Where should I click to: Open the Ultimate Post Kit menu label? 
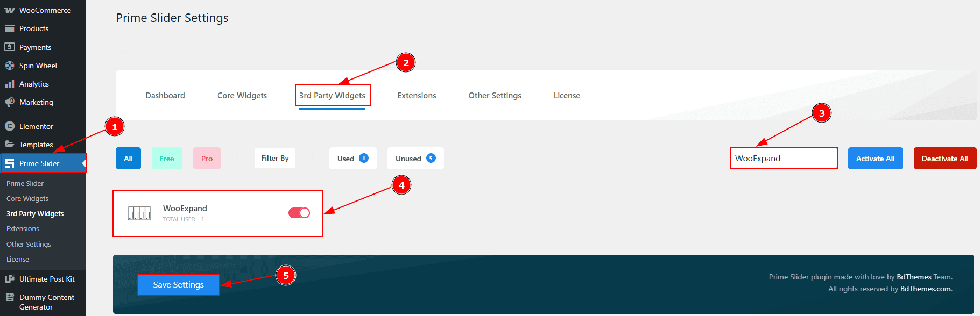tap(47, 279)
